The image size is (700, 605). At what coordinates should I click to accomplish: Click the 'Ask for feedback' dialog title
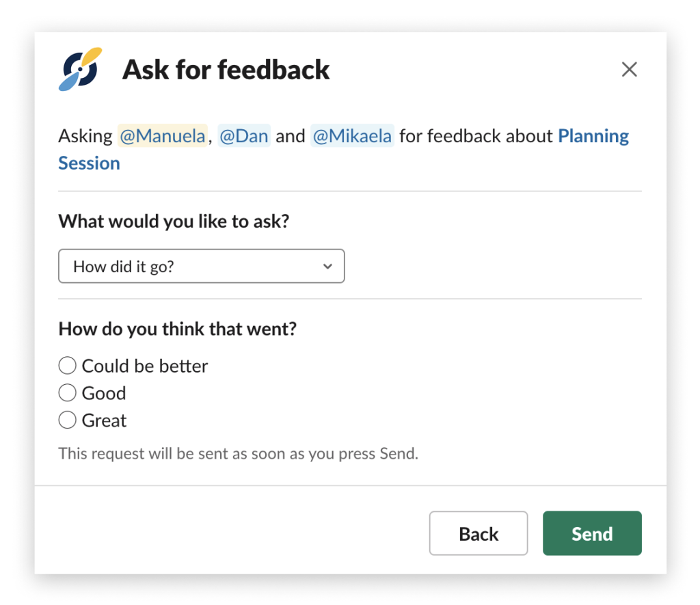[226, 70]
